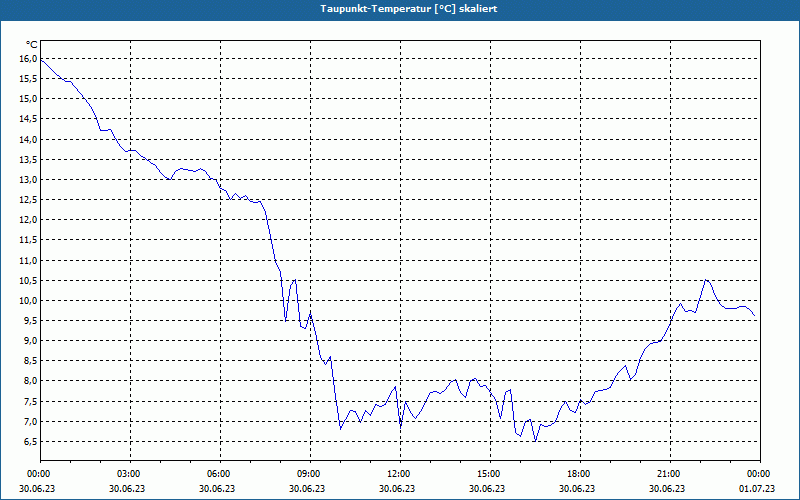Select the 15,5 y-axis label

click(29, 79)
